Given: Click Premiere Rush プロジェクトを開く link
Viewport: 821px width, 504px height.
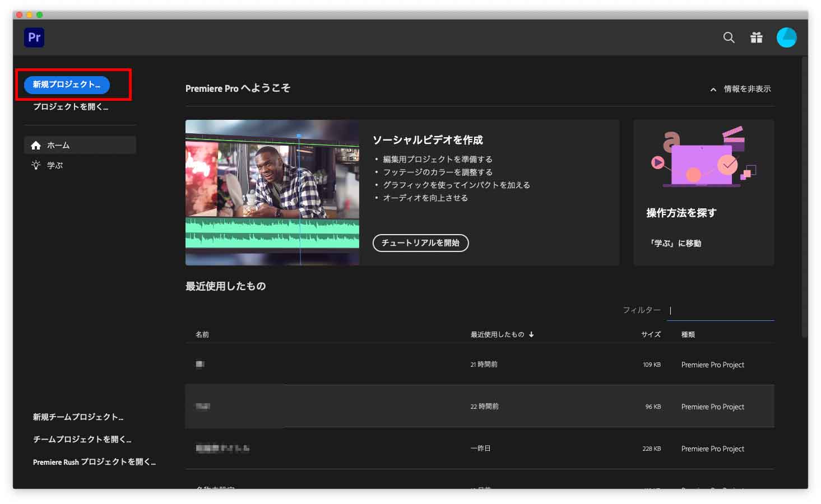Looking at the screenshot, I should 94,462.
